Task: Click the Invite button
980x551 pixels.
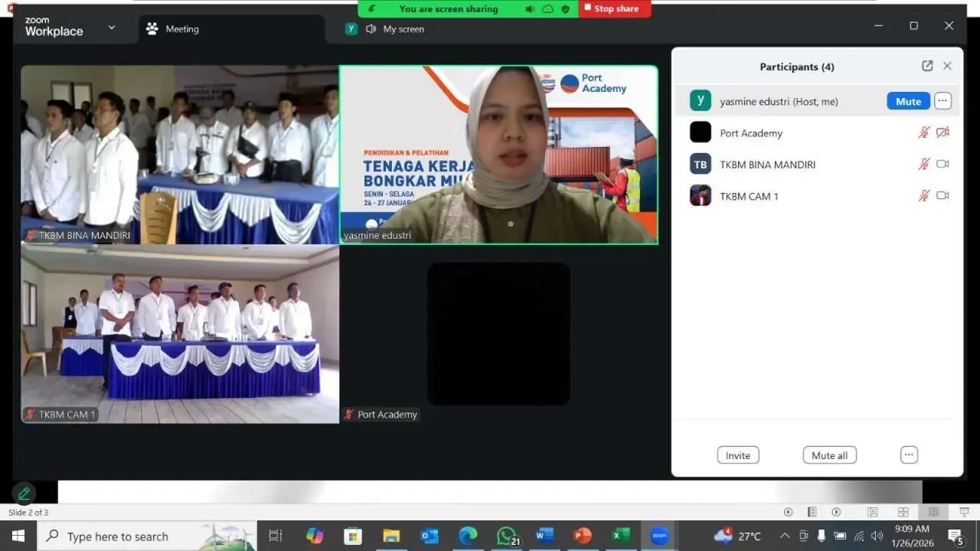Action: click(738, 455)
